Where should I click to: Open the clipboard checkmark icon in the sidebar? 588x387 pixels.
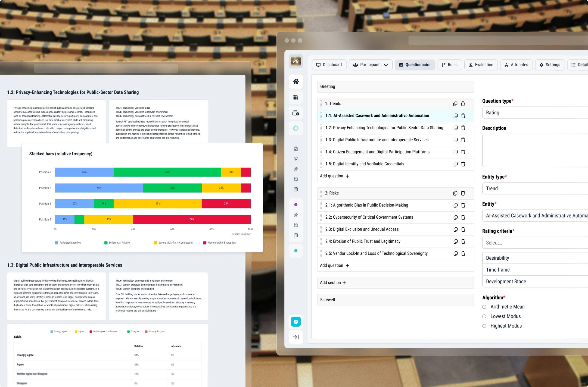296,149
